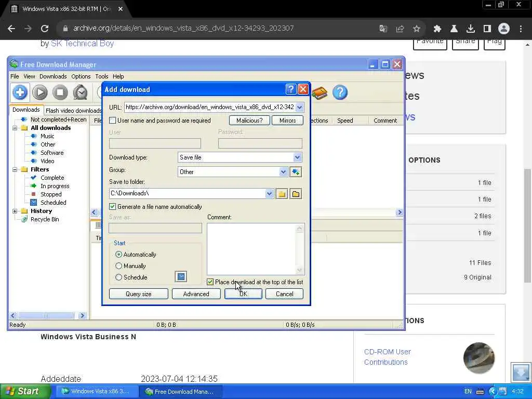Open the Group dropdown
The image size is (532, 399).
pyautogui.click(x=283, y=172)
